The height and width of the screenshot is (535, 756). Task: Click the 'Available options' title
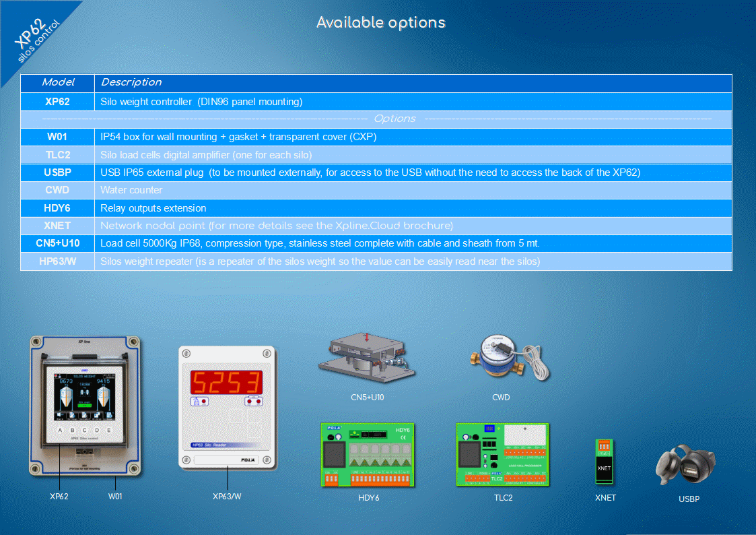click(381, 23)
